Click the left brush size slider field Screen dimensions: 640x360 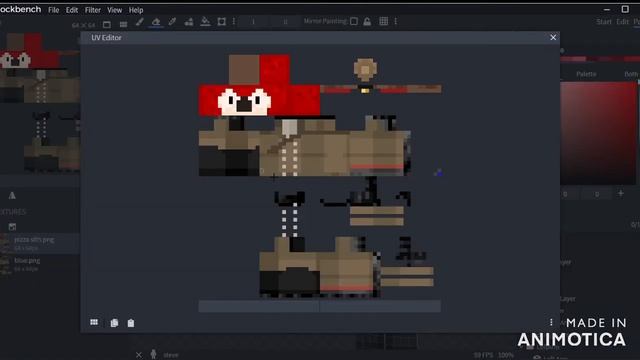[253, 22]
